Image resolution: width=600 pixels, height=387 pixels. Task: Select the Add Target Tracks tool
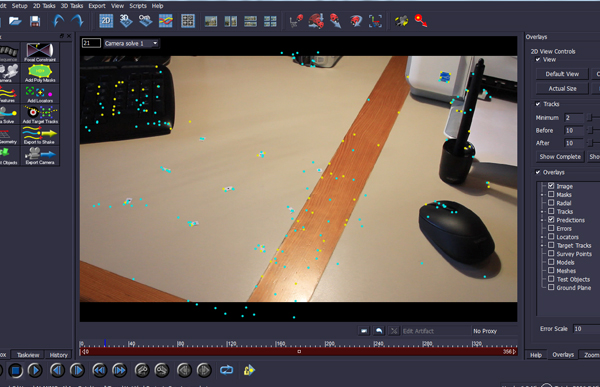[x=40, y=114]
